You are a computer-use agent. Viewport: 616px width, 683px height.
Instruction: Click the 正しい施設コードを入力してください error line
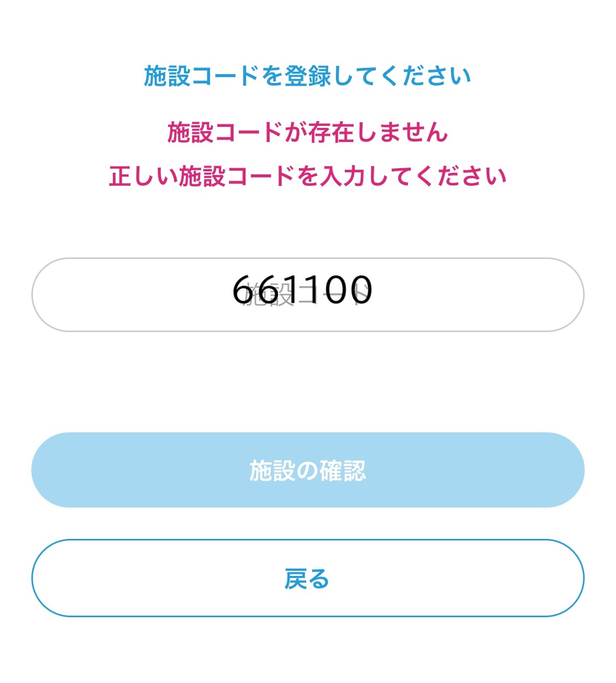[x=307, y=176]
